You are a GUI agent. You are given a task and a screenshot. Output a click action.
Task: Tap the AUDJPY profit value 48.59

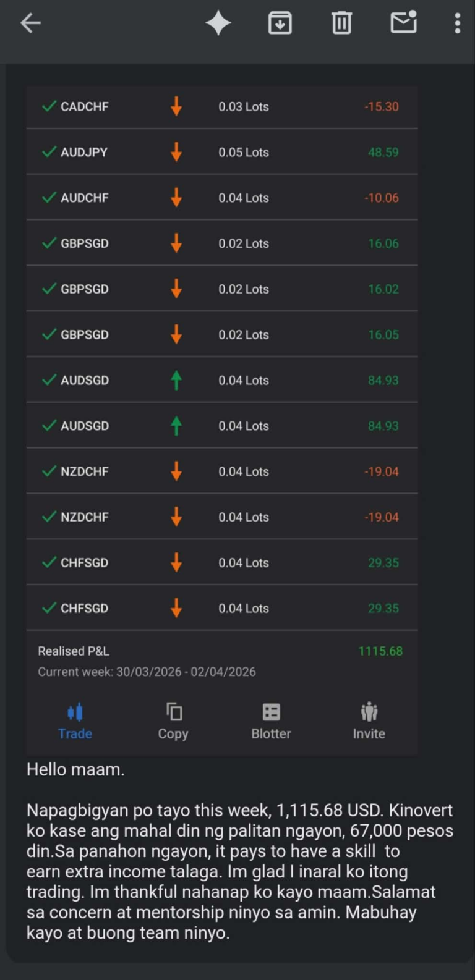pyautogui.click(x=383, y=152)
